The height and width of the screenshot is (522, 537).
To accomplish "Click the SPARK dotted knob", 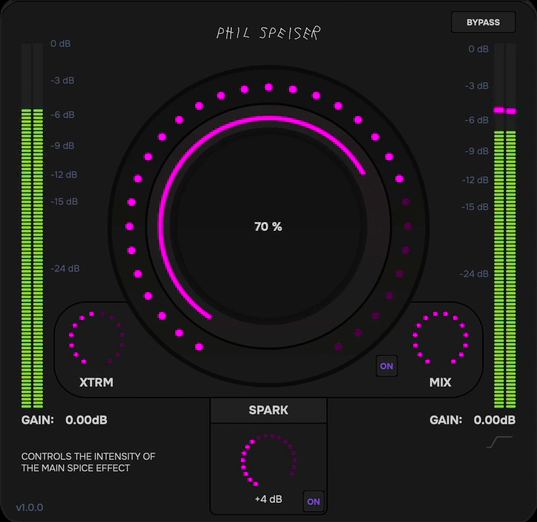I will [268, 460].
